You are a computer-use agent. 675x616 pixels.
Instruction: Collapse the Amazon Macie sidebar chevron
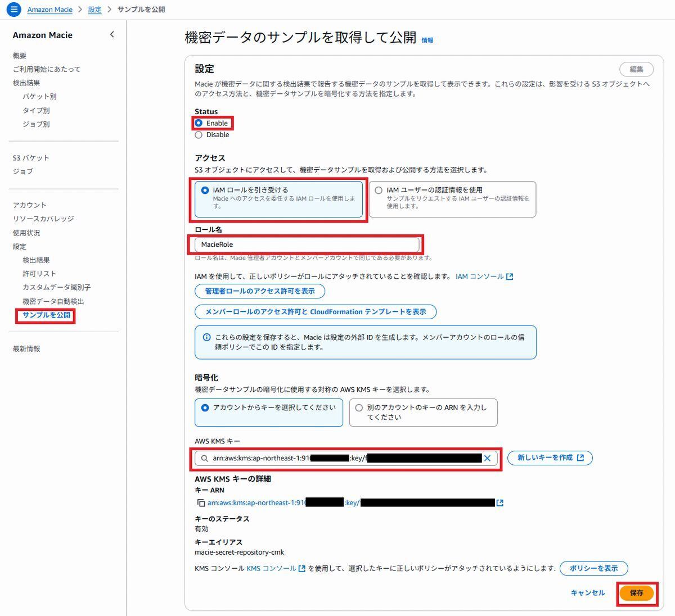tap(112, 35)
